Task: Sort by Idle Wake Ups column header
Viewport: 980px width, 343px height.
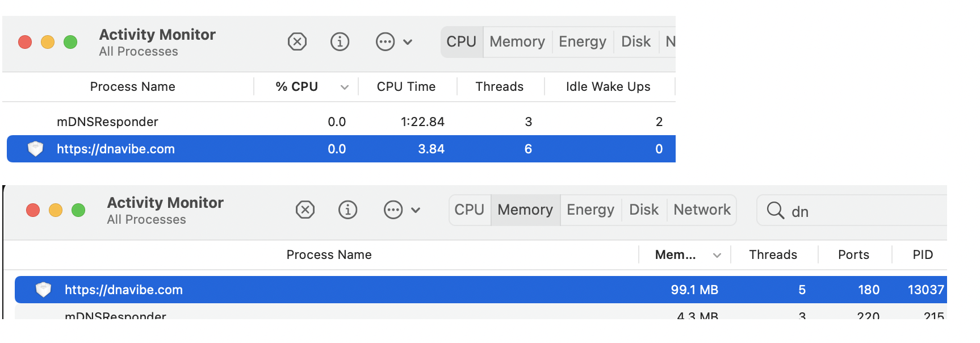Action: pos(608,87)
